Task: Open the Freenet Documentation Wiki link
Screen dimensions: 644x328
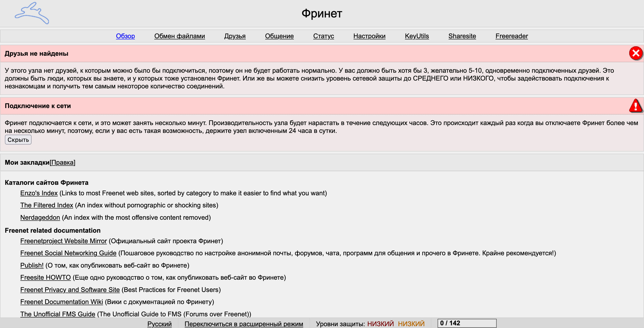Action: (x=61, y=302)
